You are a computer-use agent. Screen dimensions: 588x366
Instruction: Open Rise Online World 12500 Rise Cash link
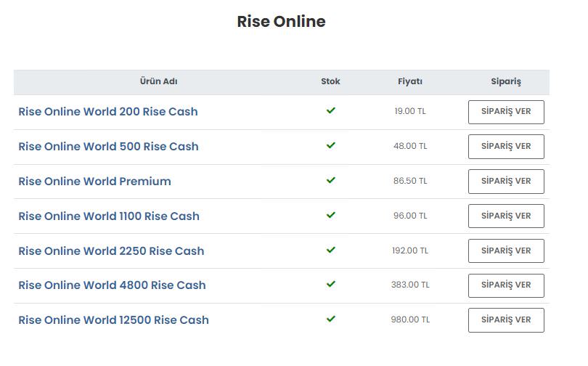pyautogui.click(x=113, y=320)
